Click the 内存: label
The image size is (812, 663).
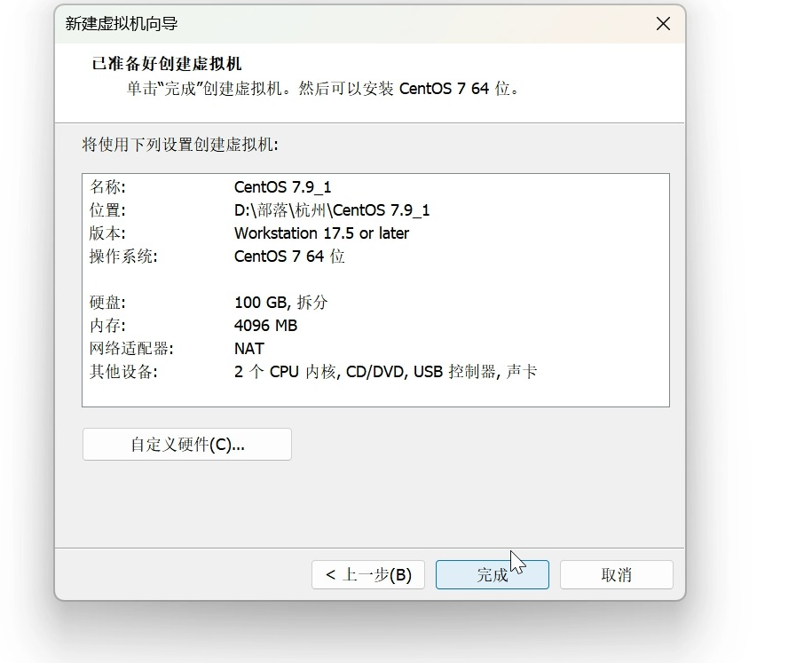pos(107,325)
